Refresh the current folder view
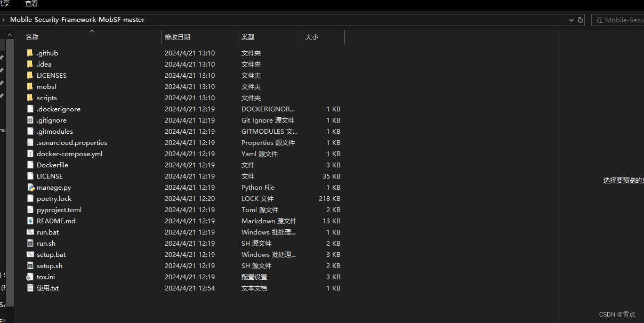This screenshot has height=323, width=644. coord(581,20)
